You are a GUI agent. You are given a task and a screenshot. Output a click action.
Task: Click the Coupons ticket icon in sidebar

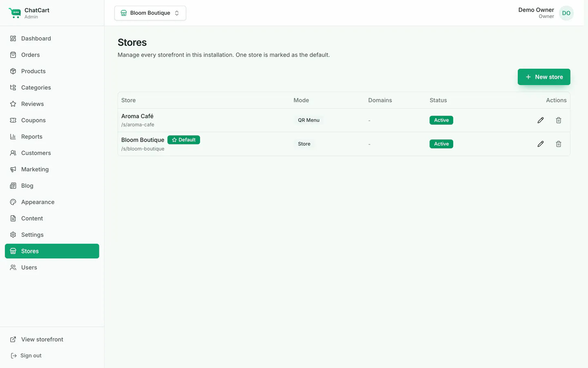[13, 120]
